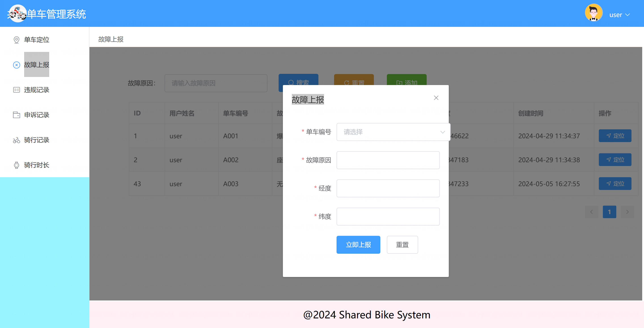Click the 重置 button in dialog

[402, 245]
